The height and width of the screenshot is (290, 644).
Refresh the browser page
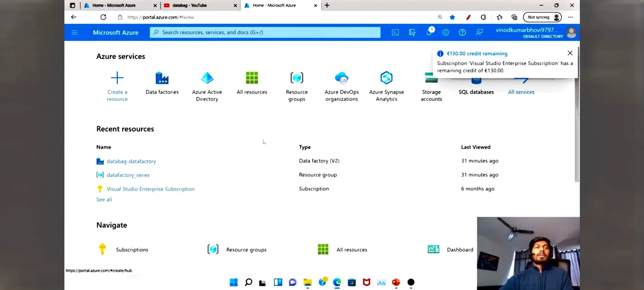click(103, 17)
